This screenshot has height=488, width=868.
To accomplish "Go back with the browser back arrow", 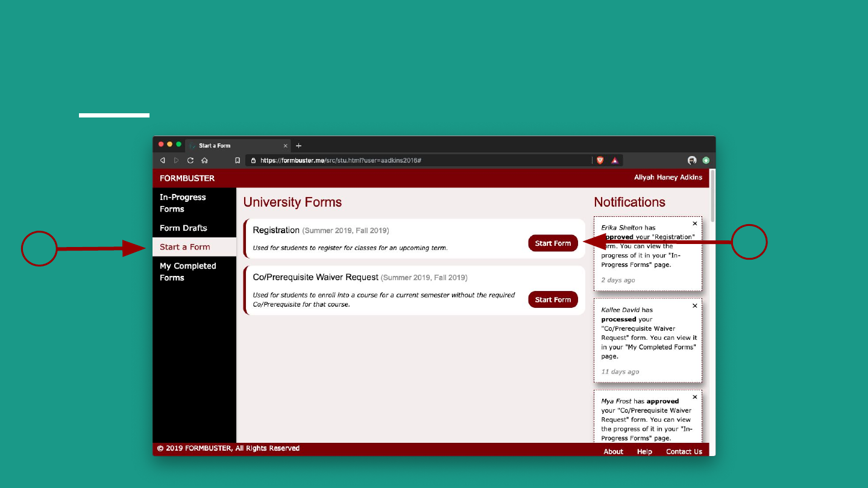I will pyautogui.click(x=162, y=160).
